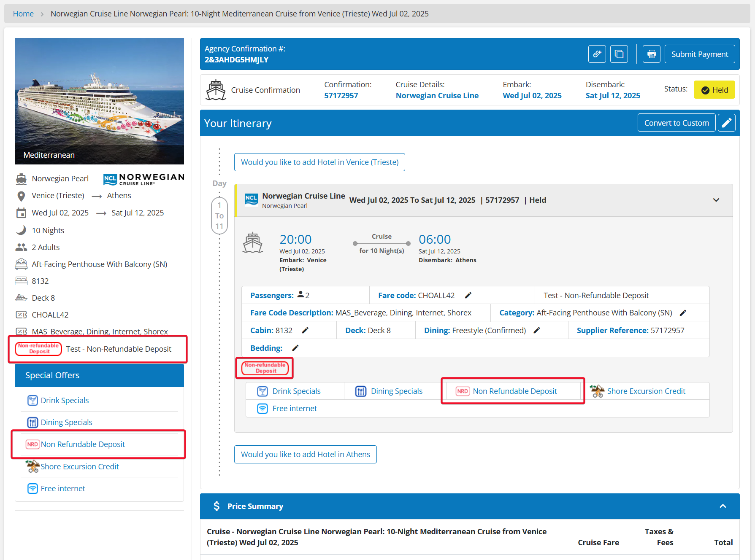755x560 pixels.
Task: Edit cabin 8132 pencil icon
Action: pyautogui.click(x=305, y=330)
